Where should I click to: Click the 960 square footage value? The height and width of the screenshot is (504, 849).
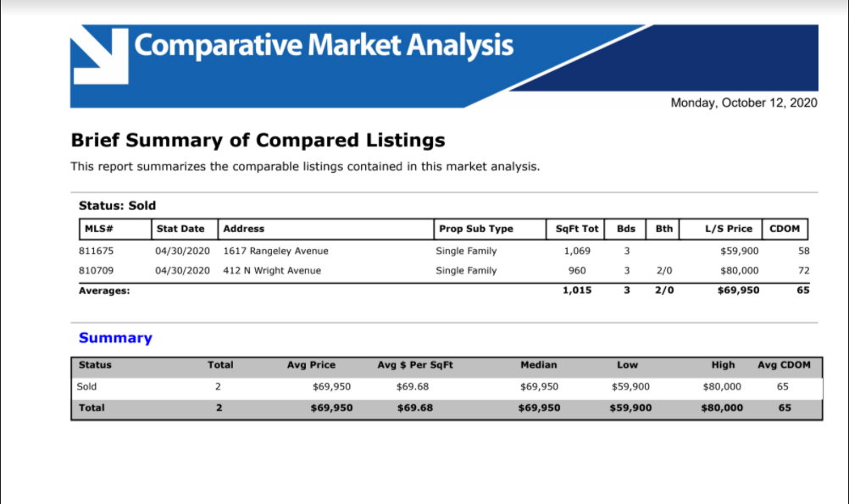[577, 271]
